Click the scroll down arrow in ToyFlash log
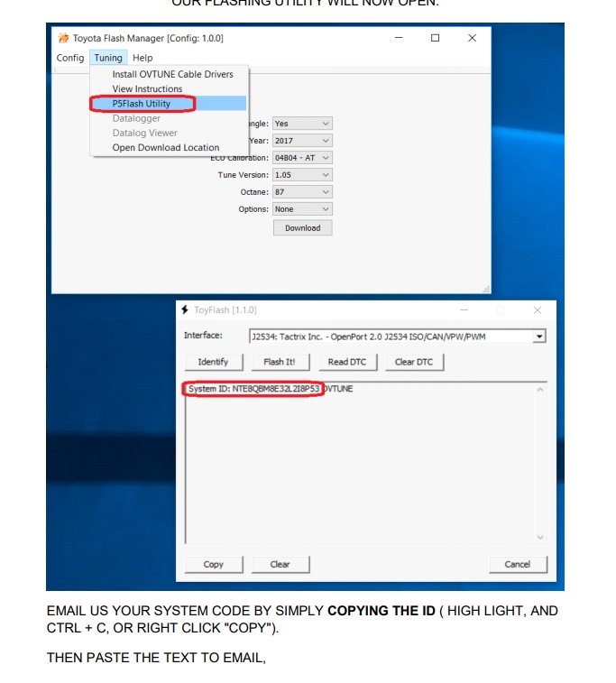This screenshot has height=683, width=616. tap(540, 538)
